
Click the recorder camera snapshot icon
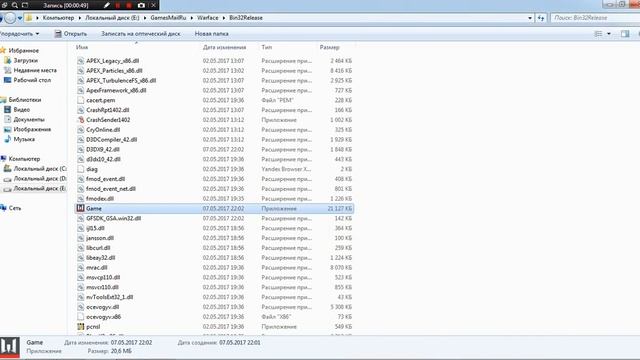point(141,5)
